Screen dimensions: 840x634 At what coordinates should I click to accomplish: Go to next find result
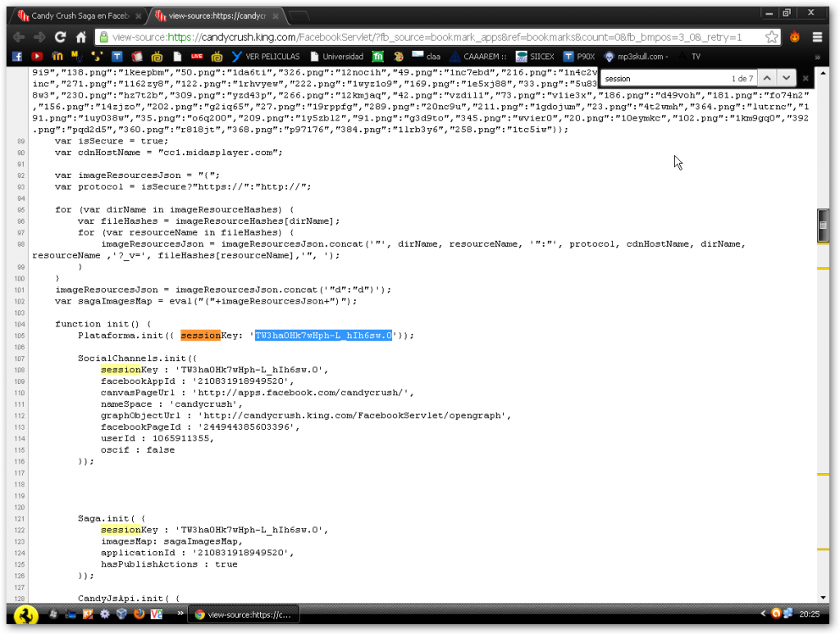click(786, 78)
